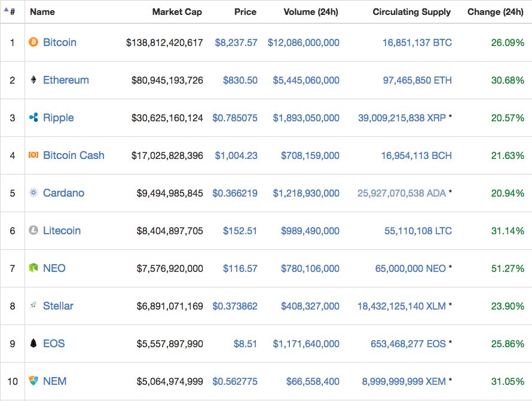
Task: Click the EOS logo icon
Action: pyautogui.click(x=33, y=343)
